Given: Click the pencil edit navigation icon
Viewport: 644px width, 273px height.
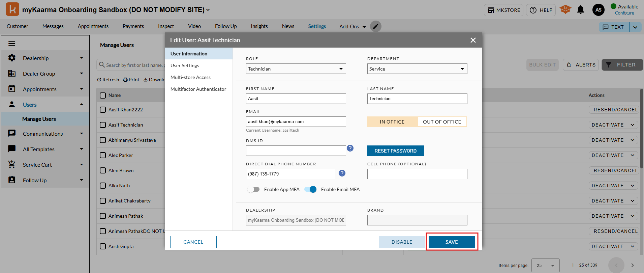Looking at the screenshot, I should (376, 26).
